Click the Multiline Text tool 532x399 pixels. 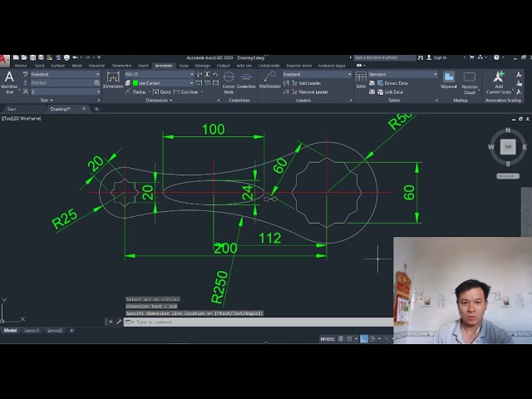coord(9,82)
